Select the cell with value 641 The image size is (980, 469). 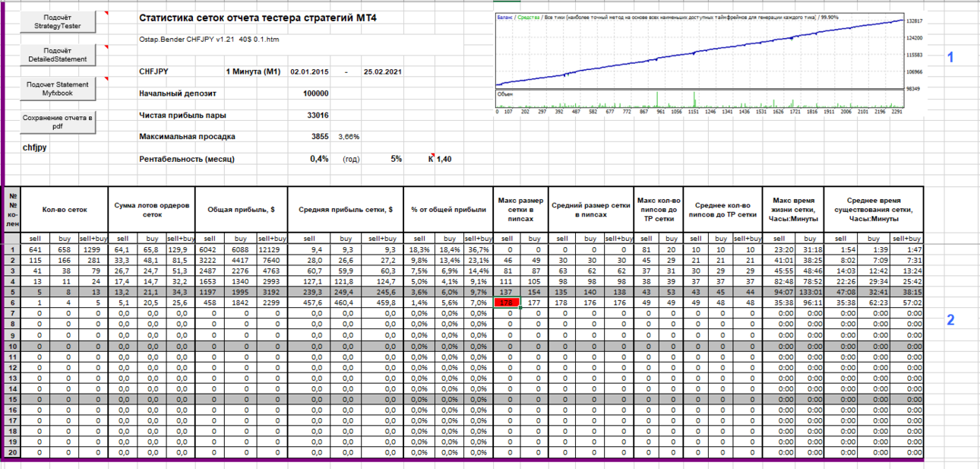coord(35,249)
